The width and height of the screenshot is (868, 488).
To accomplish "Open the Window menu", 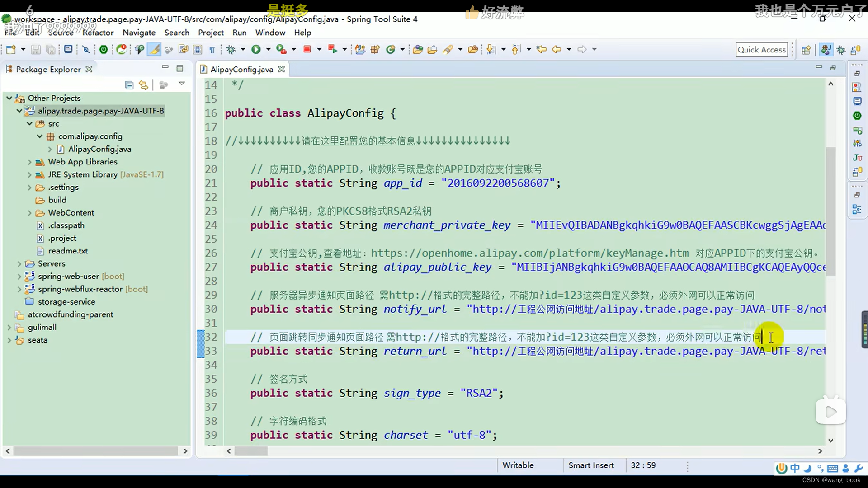I will coord(270,33).
